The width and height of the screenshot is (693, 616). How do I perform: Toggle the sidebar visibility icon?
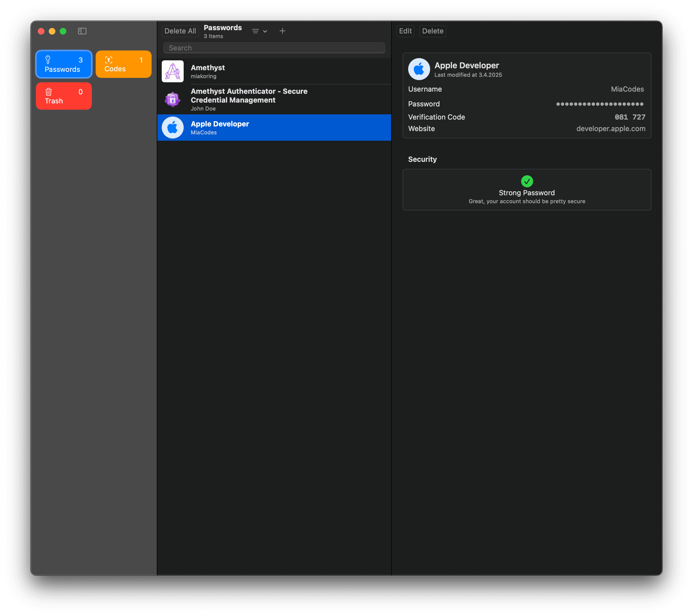(82, 31)
